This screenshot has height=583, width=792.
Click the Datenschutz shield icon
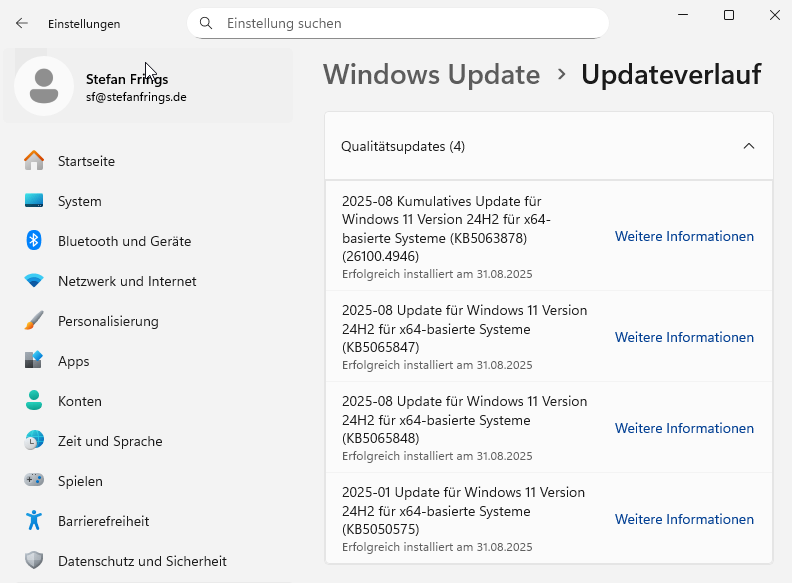tap(34, 560)
